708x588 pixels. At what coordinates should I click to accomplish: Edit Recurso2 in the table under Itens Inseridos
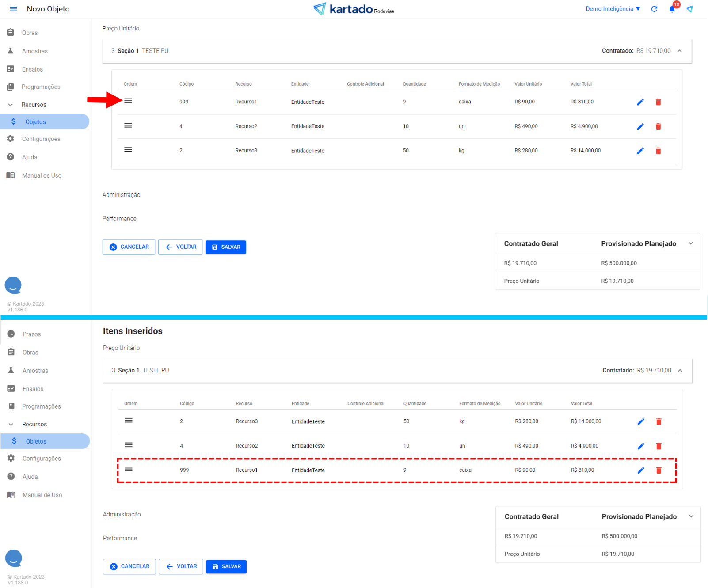point(641,446)
